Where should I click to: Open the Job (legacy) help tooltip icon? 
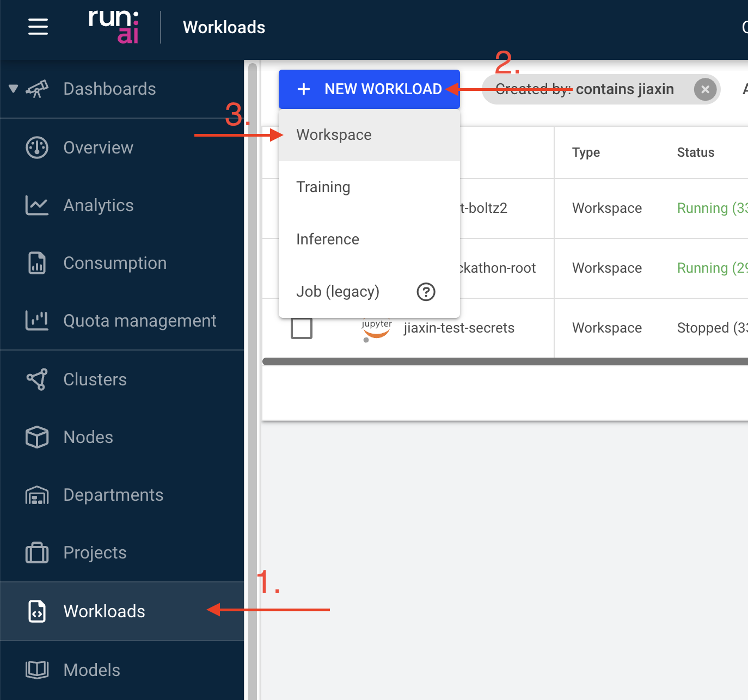[x=426, y=292]
